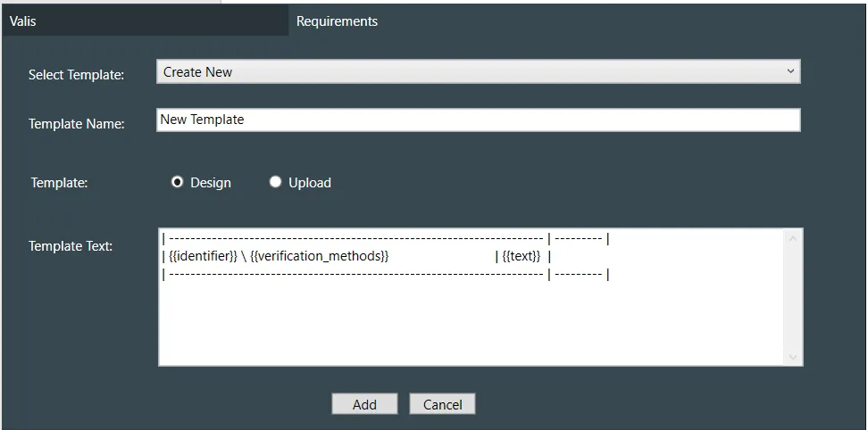Switch to the Valis tab
The height and width of the screenshot is (430, 868).
[23, 21]
